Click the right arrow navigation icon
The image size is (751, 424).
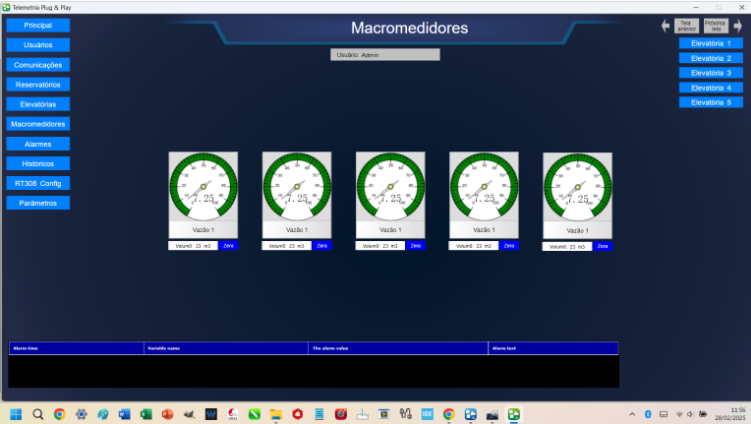737,27
